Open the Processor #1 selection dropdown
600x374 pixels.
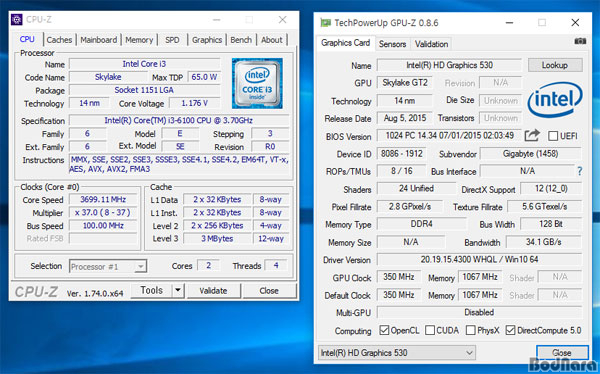pos(108,266)
